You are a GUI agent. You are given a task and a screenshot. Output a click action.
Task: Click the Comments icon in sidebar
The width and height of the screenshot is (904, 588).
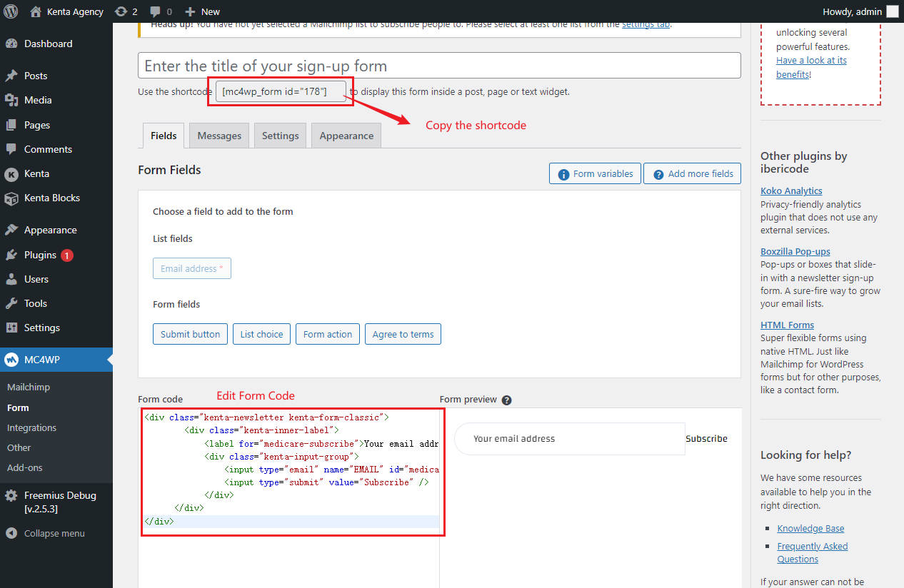point(11,149)
